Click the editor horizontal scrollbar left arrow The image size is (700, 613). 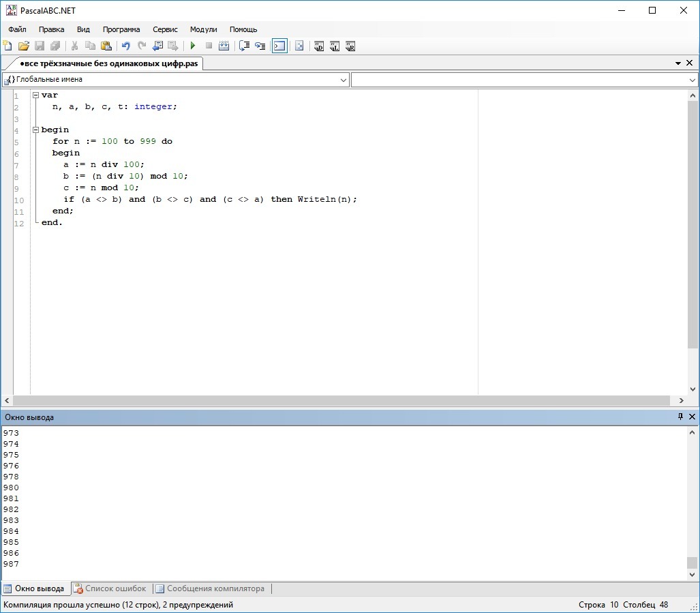[x=7, y=400]
